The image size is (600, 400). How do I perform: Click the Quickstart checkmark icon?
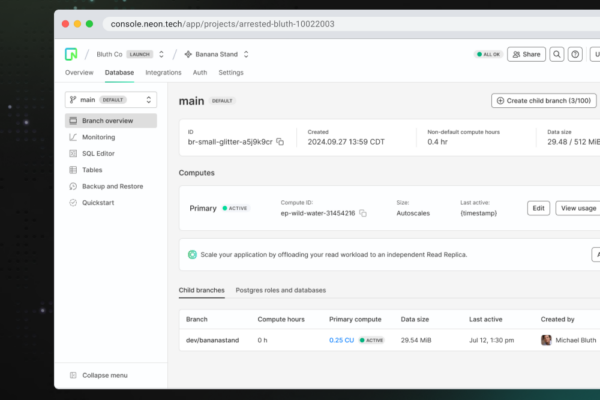point(73,203)
